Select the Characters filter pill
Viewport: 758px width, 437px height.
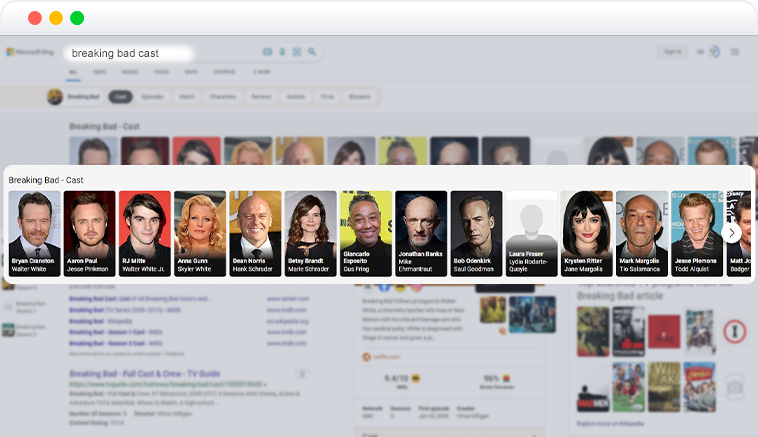coord(223,97)
